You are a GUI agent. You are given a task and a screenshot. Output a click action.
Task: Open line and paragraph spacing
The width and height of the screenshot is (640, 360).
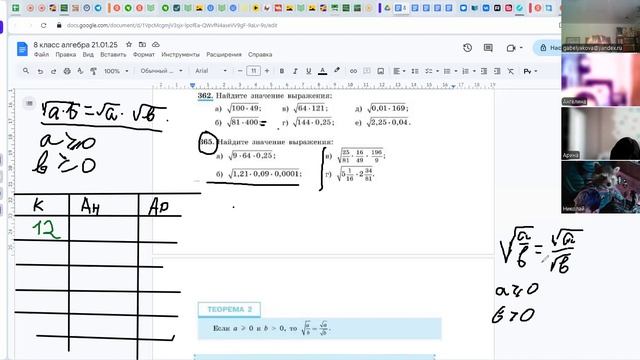click(x=415, y=71)
